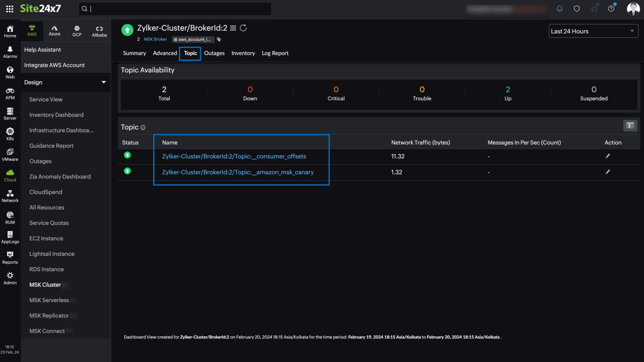Click the refresh icon beside the broker name
This screenshot has height=362, width=644.
243,28
